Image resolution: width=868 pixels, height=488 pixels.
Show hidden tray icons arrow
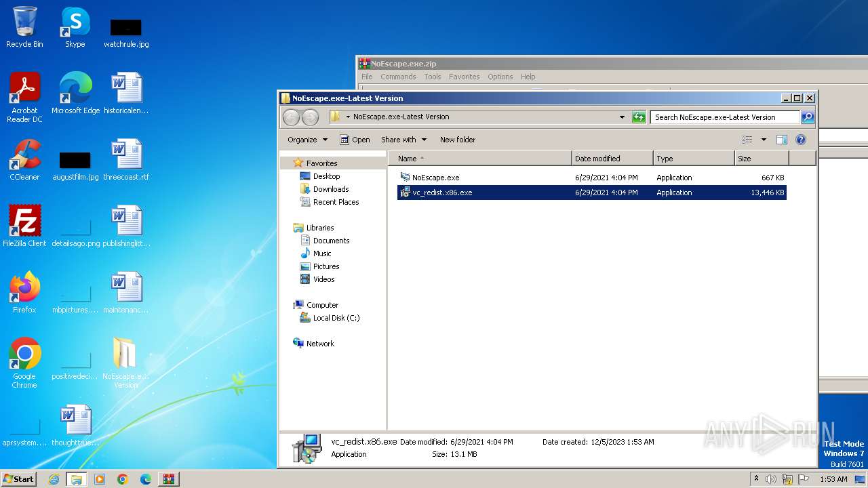(x=756, y=479)
